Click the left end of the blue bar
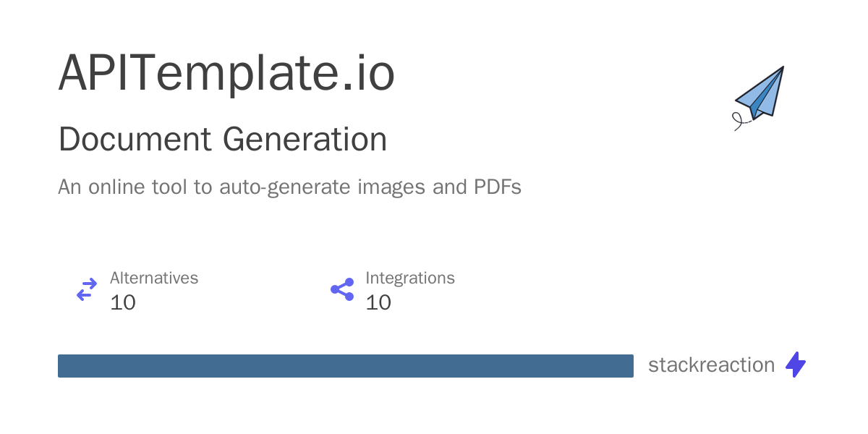The height and width of the screenshot is (434, 868). (x=62, y=366)
